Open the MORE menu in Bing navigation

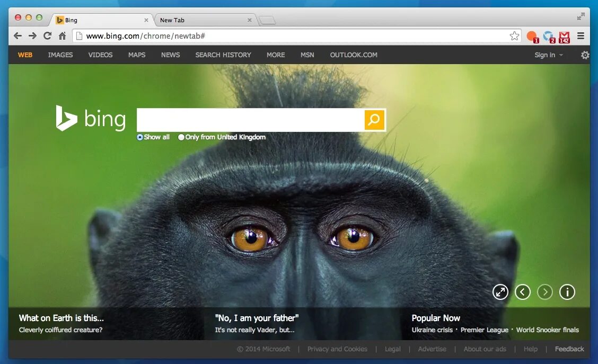[x=276, y=55]
